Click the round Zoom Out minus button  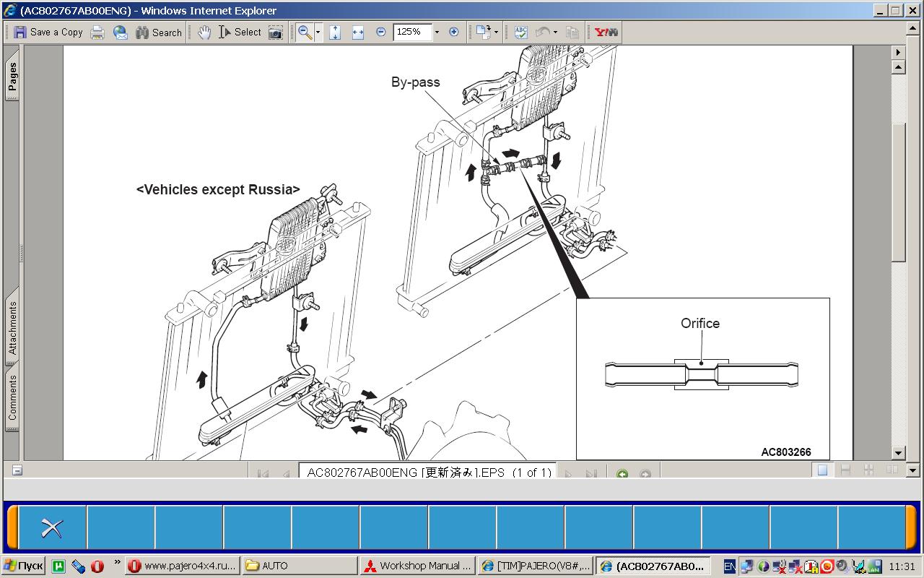(x=381, y=32)
